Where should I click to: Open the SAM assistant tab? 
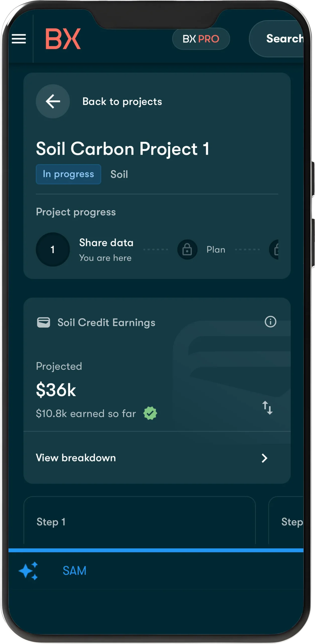tap(74, 571)
